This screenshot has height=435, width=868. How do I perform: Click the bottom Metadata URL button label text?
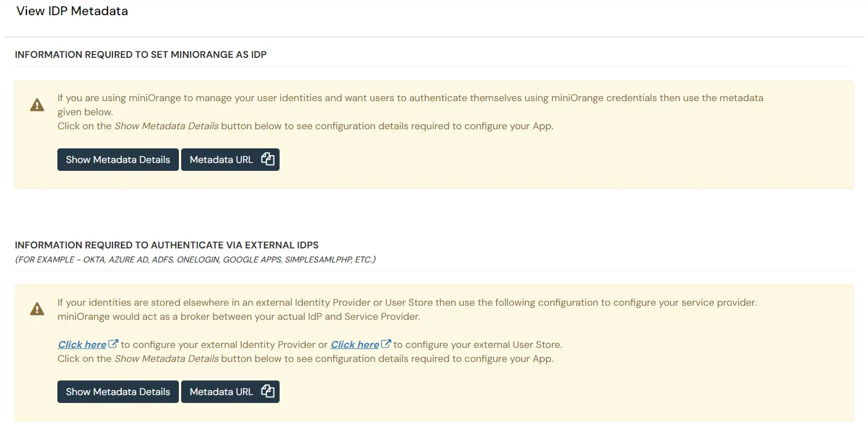coord(221,391)
